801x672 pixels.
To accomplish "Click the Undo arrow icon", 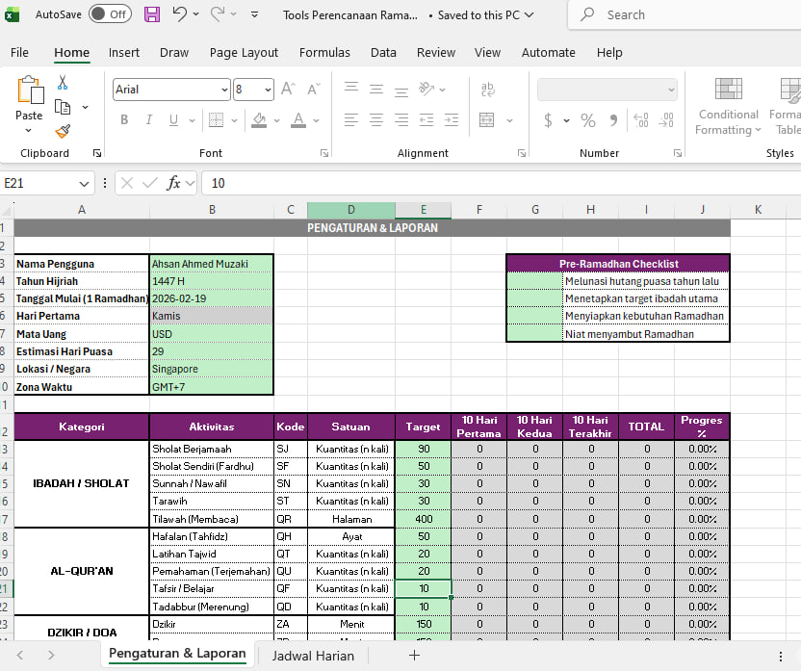I will pyautogui.click(x=180, y=14).
